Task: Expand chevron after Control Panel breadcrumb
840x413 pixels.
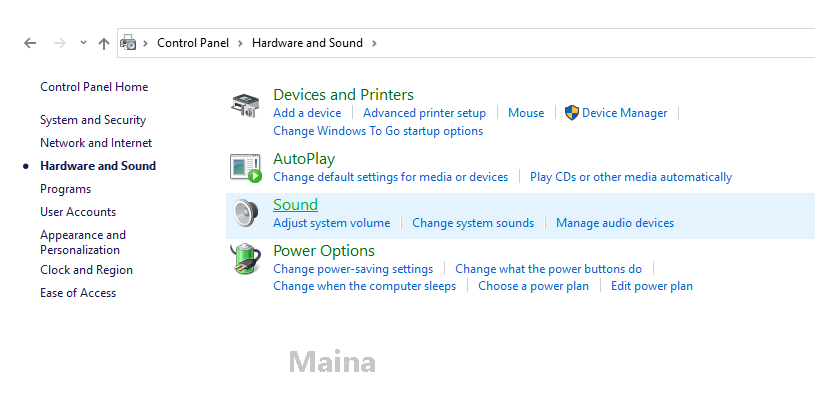Action: (x=241, y=43)
